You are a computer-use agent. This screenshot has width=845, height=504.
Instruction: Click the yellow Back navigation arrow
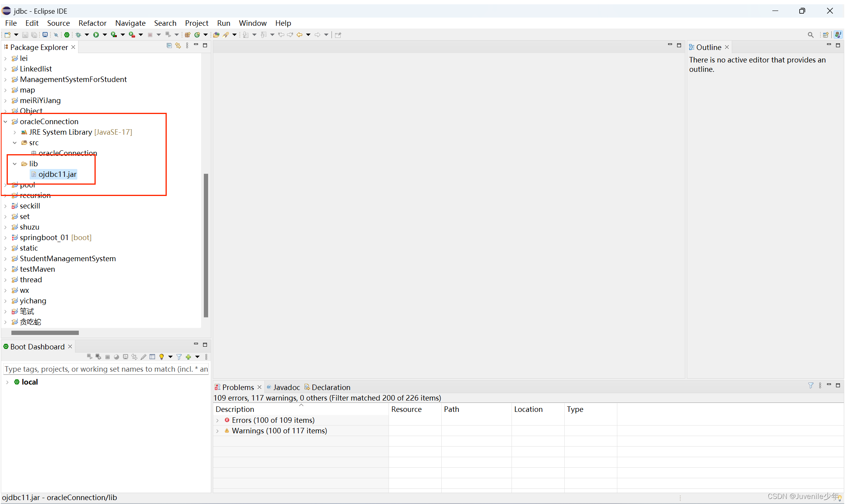click(299, 35)
